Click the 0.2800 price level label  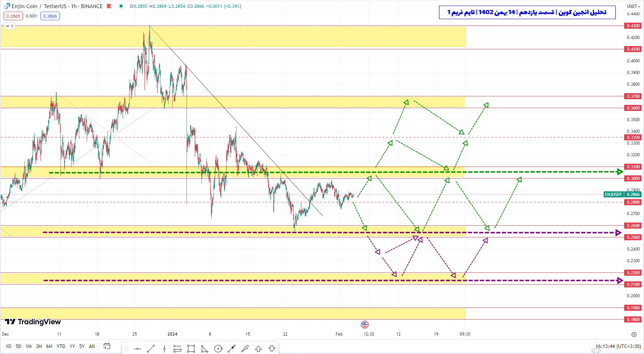633,202
